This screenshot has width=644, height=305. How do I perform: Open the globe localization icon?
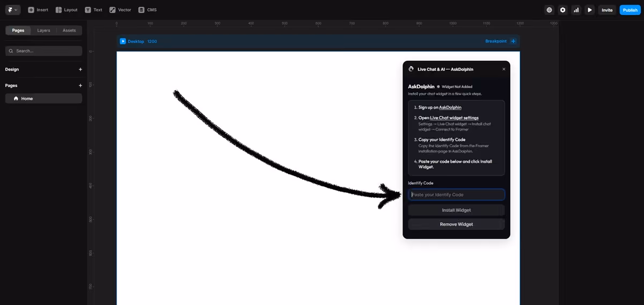click(549, 10)
